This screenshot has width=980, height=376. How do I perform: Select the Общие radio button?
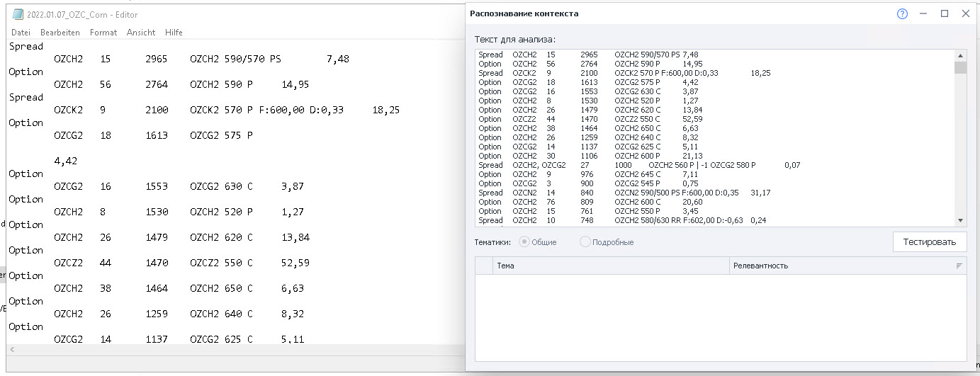click(524, 242)
